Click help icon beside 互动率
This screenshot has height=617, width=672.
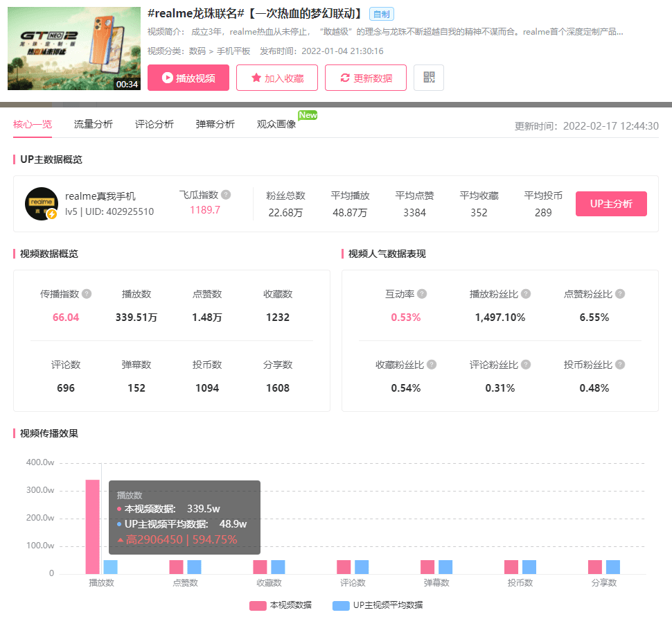422,294
